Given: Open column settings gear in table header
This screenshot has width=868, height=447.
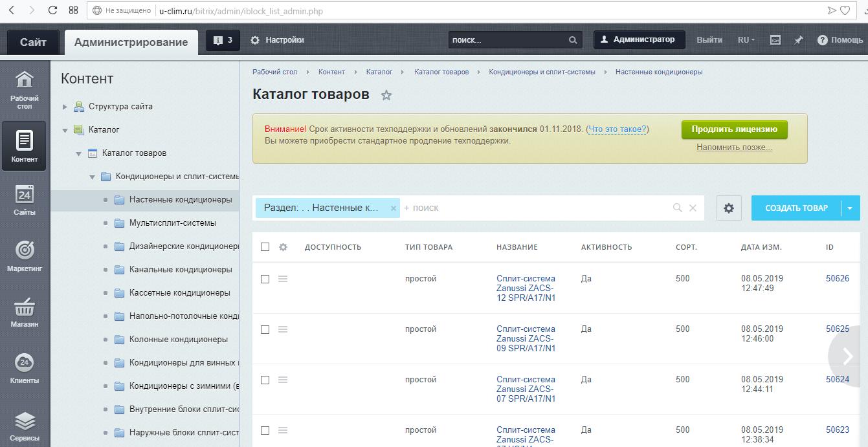Looking at the screenshot, I should (283, 247).
